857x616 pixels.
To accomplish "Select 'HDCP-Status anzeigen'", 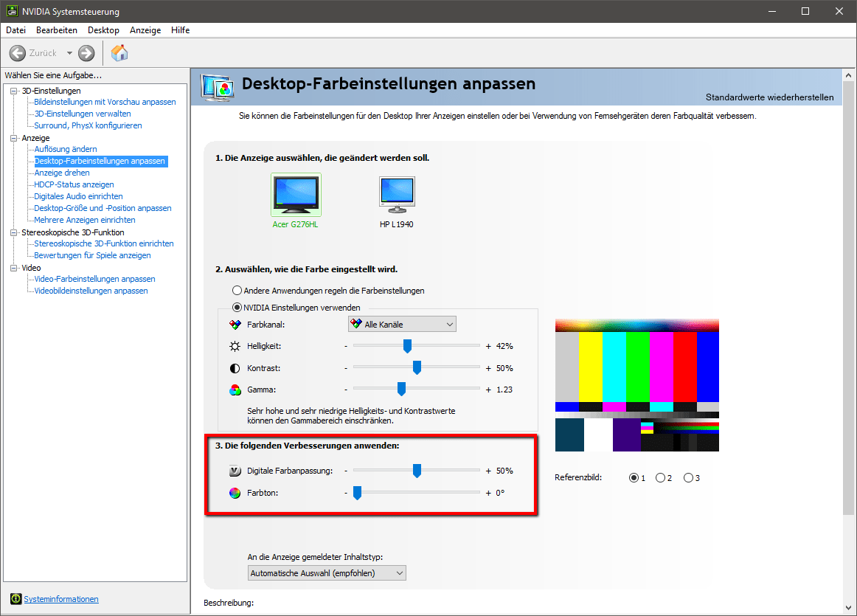I will pos(74,184).
